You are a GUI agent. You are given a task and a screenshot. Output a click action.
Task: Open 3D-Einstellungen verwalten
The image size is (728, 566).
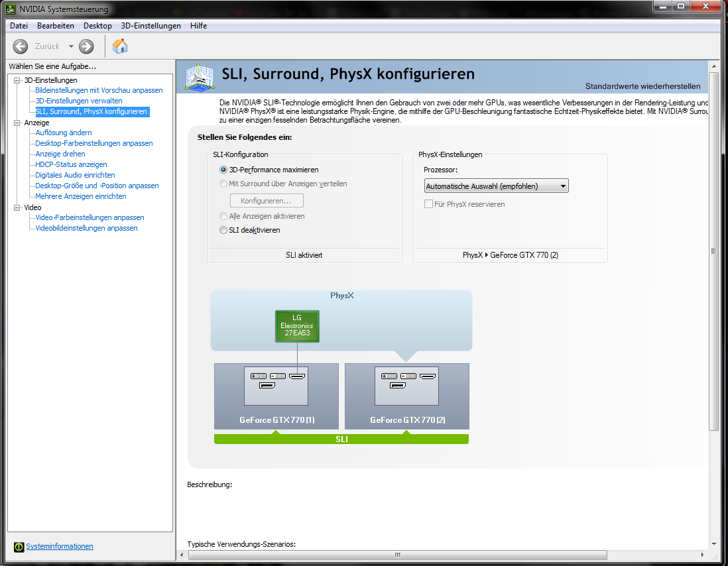click(x=79, y=101)
